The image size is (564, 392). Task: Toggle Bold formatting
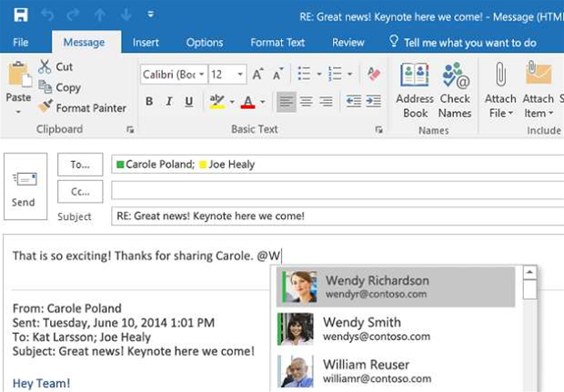[149, 102]
